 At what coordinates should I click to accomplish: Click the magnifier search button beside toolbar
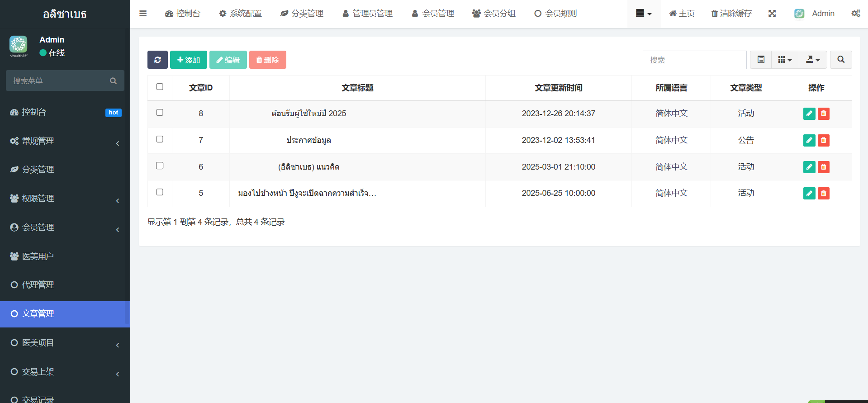point(841,60)
